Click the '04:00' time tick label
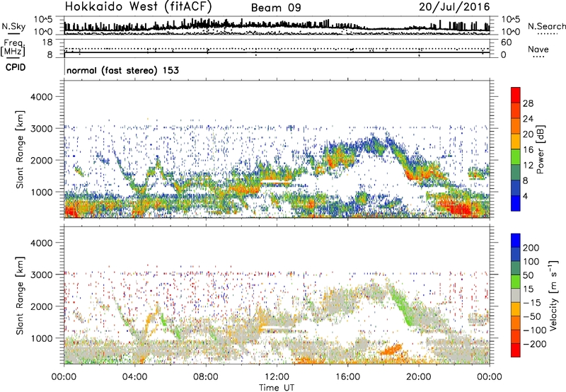566x392 pixels. 134,377
